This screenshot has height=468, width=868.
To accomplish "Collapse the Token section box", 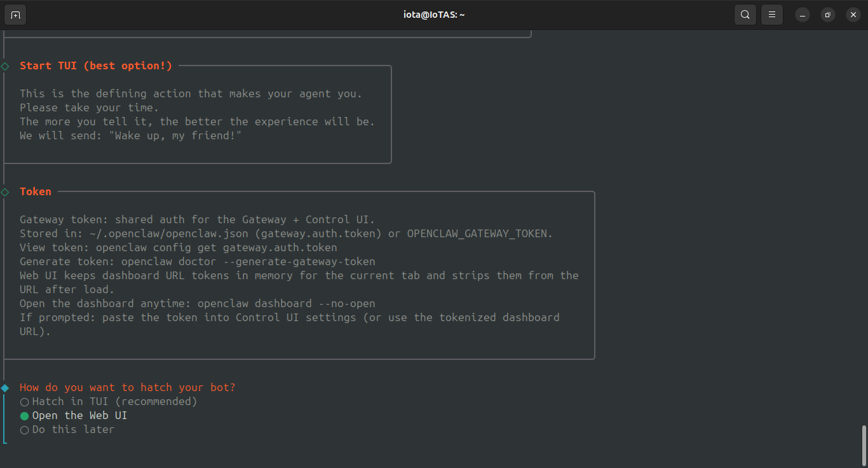I will [x=36, y=191].
